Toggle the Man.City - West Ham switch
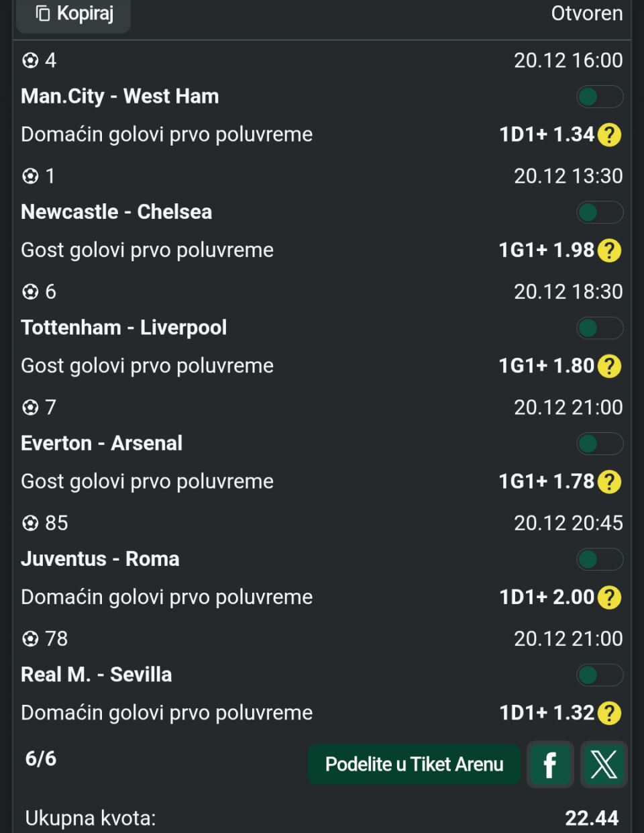 pos(600,97)
